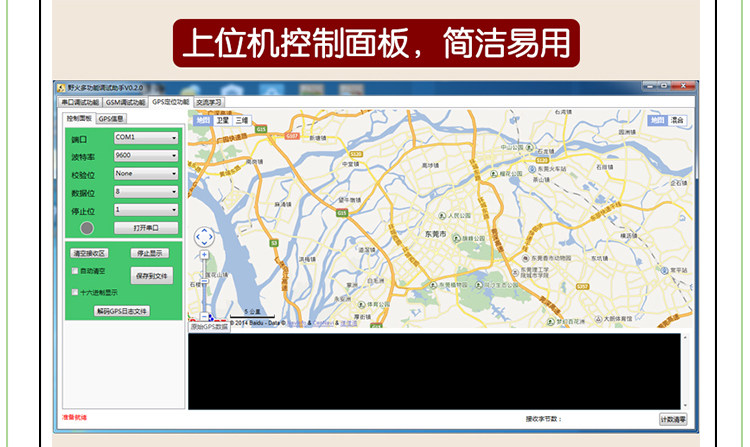Click the S120 shield near 石龙镇
The image size is (750, 447).
coord(542,161)
